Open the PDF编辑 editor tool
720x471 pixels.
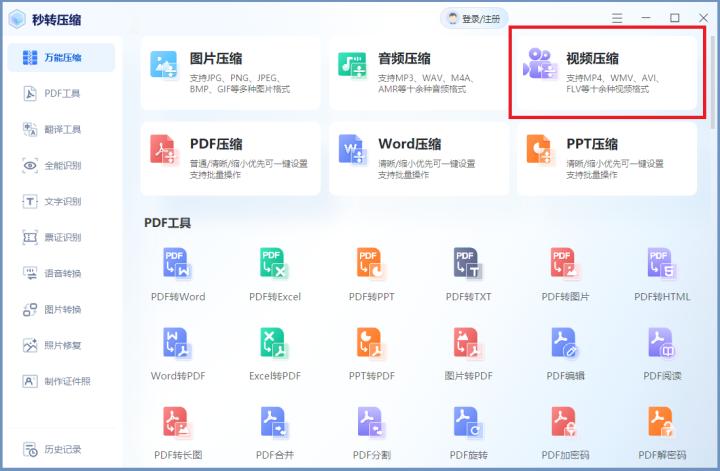tap(565, 354)
